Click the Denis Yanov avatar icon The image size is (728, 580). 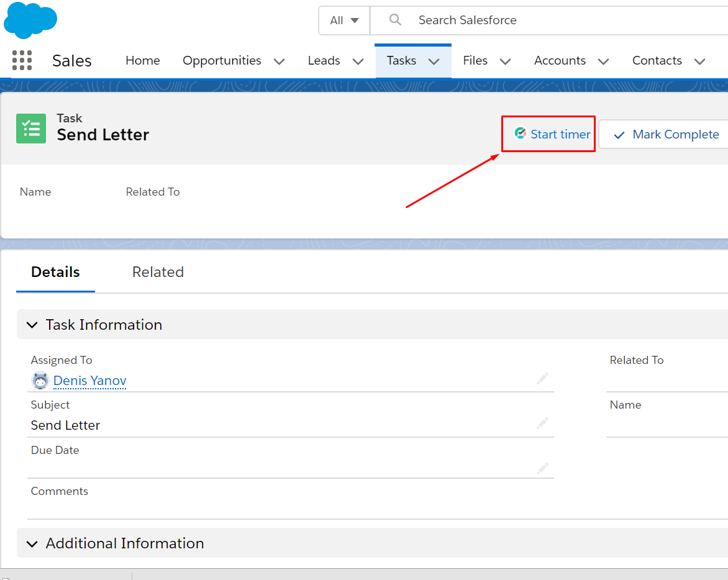[40, 381]
